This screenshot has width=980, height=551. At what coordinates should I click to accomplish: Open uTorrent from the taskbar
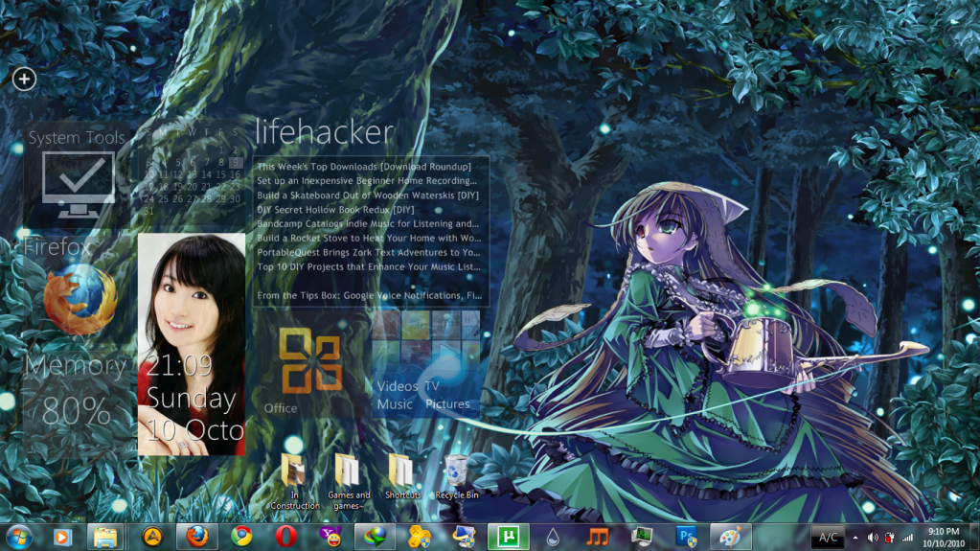(x=508, y=537)
